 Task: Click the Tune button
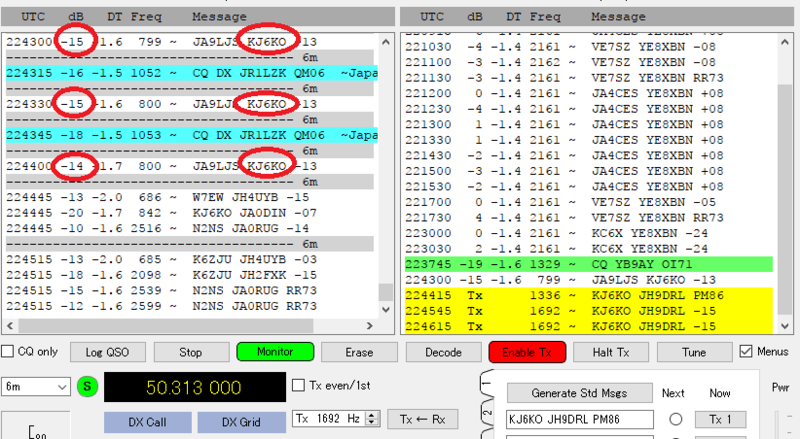[x=694, y=352]
